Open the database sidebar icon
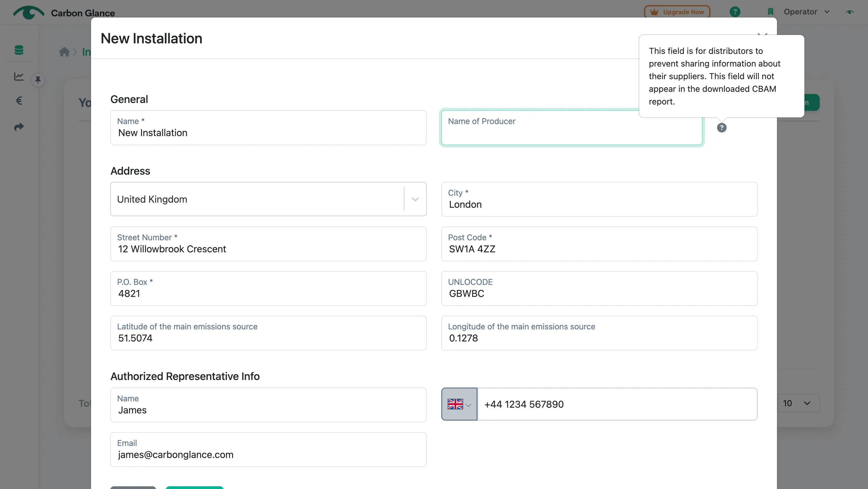 pyautogui.click(x=19, y=50)
